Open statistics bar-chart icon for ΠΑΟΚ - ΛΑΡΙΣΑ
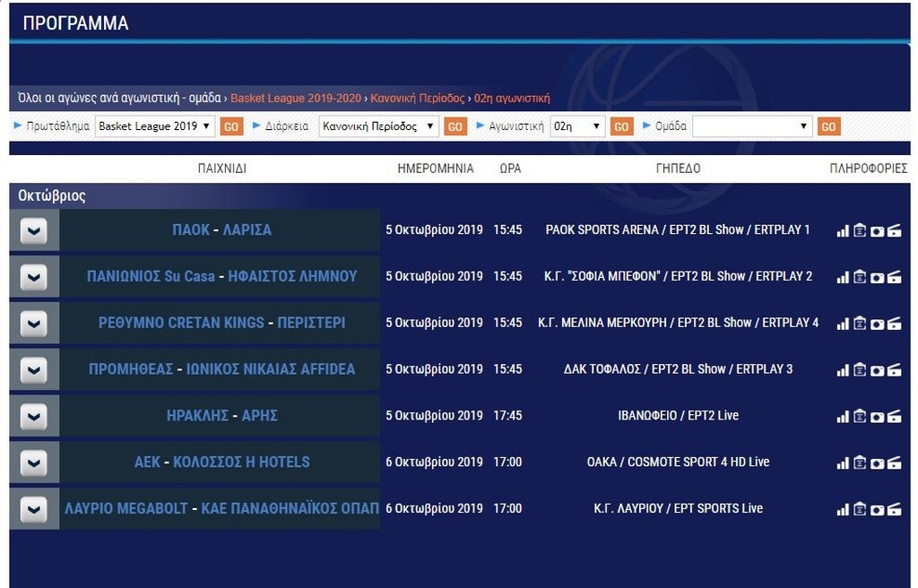Image resolution: width=918 pixels, height=588 pixels. (x=843, y=230)
